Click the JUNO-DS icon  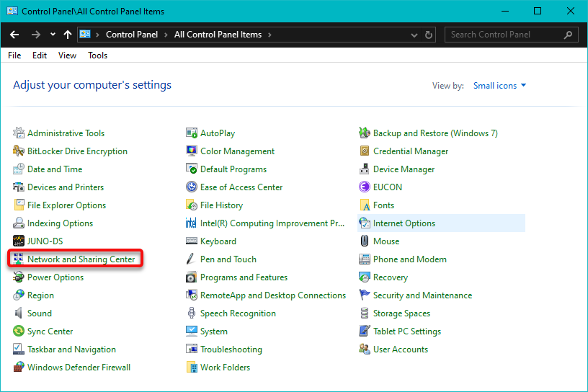pyautogui.click(x=19, y=241)
